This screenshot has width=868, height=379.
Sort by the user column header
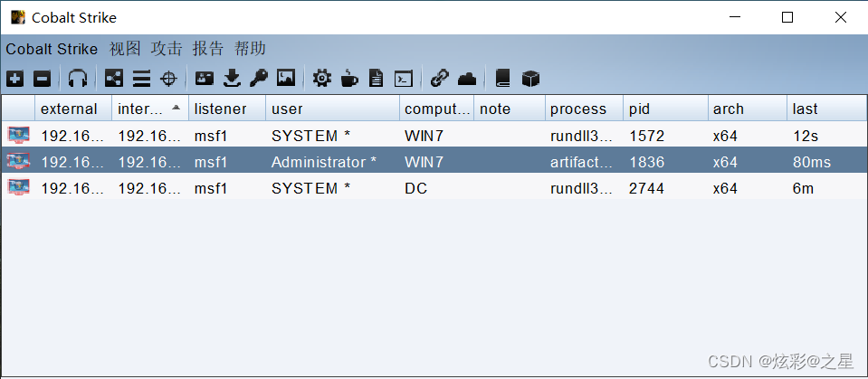333,109
